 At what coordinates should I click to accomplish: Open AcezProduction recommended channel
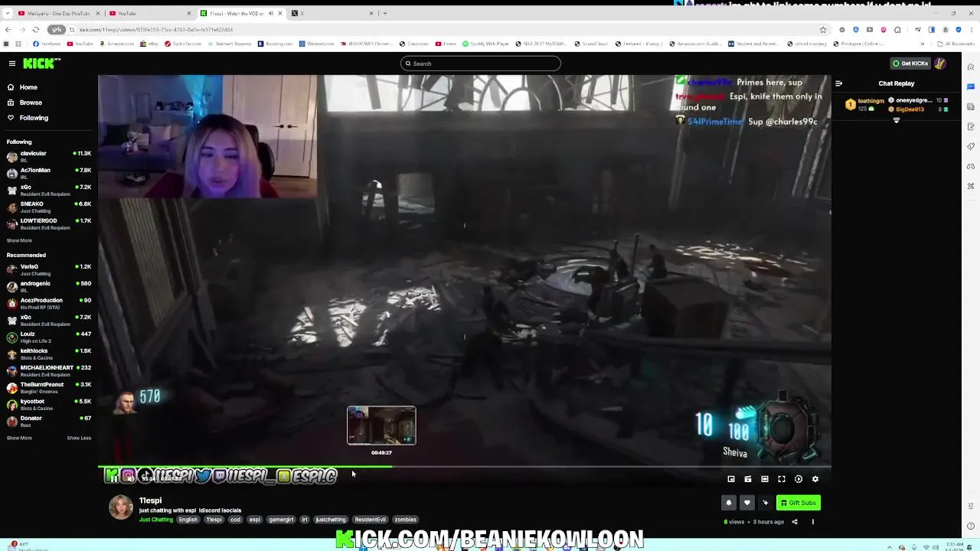pos(49,304)
